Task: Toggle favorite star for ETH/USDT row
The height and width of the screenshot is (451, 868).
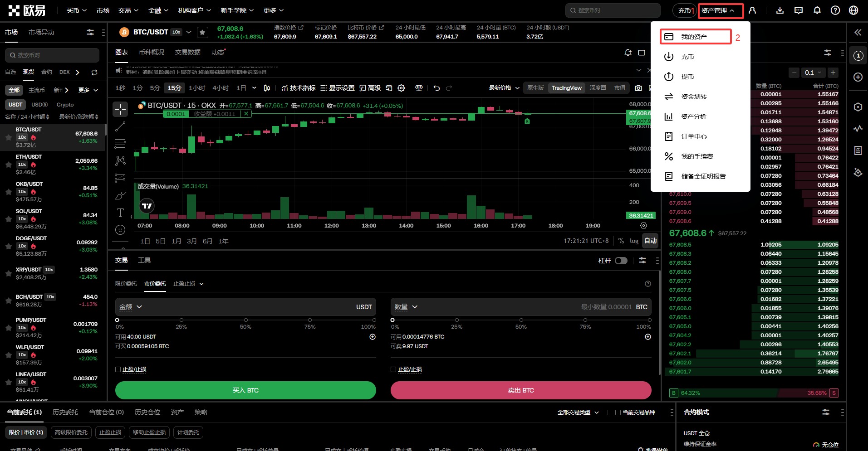Action: pos(9,165)
